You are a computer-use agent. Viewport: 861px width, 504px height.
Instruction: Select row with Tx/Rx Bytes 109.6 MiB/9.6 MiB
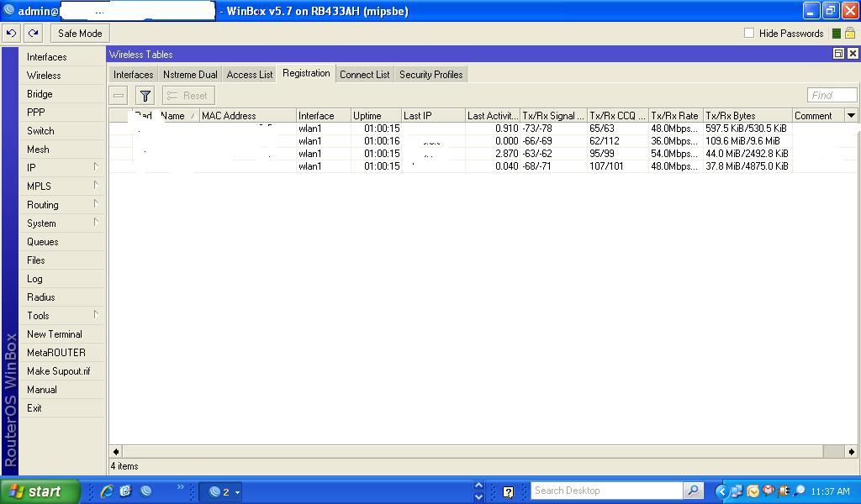pyautogui.click(x=483, y=141)
